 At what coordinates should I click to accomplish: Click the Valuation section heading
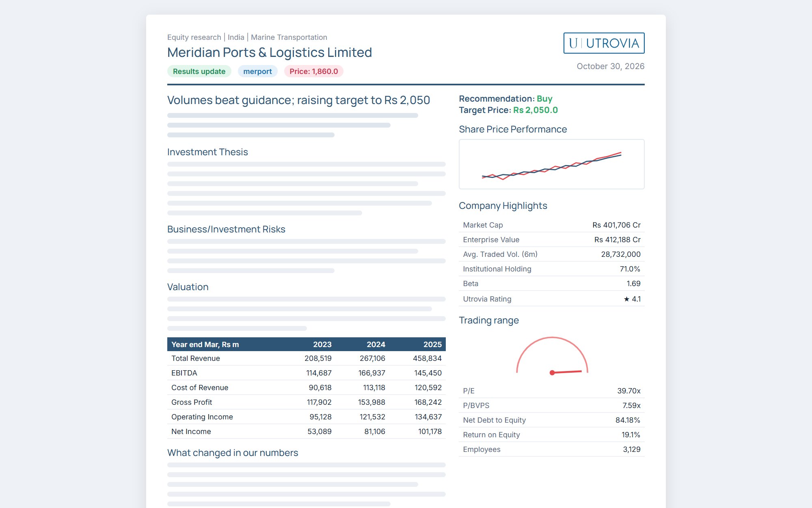(188, 287)
